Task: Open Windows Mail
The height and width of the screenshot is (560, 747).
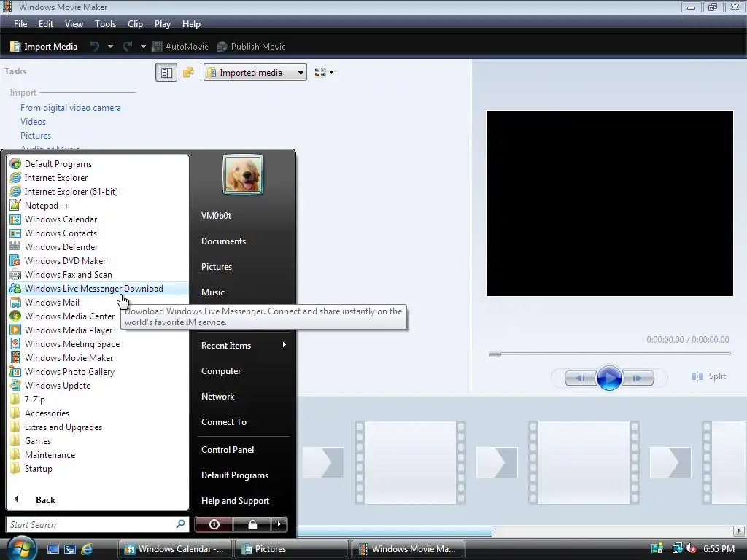Action: tap(98, 302)
